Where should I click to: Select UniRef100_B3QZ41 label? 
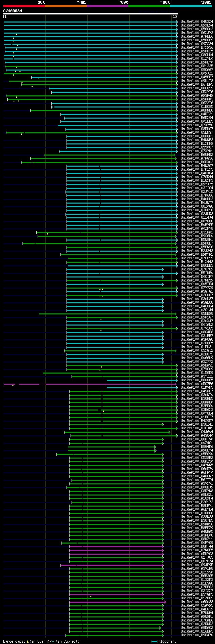coord(197,425)
